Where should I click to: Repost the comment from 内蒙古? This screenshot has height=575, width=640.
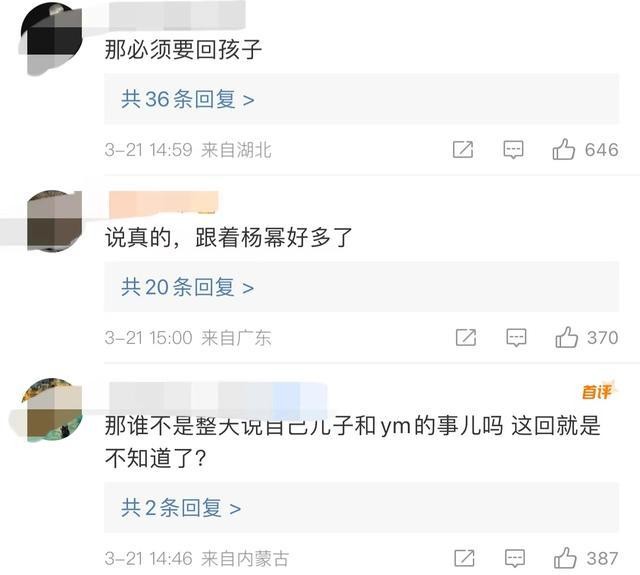click(463, 558)
